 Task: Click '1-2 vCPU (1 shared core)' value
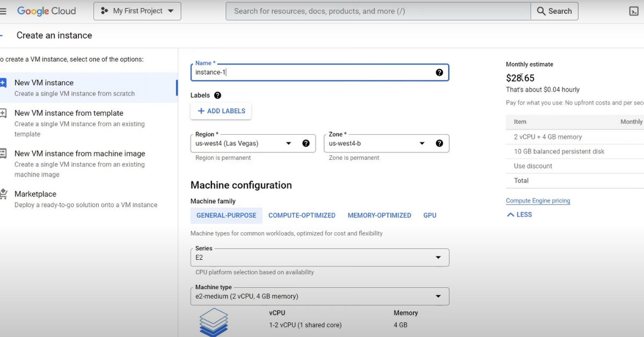[305, 325]
